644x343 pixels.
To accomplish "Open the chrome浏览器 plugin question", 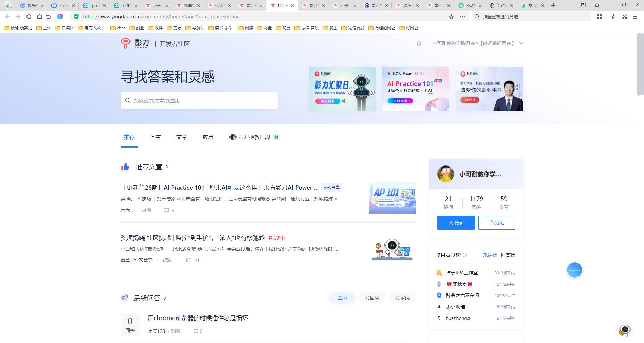I will click(198, 318).
